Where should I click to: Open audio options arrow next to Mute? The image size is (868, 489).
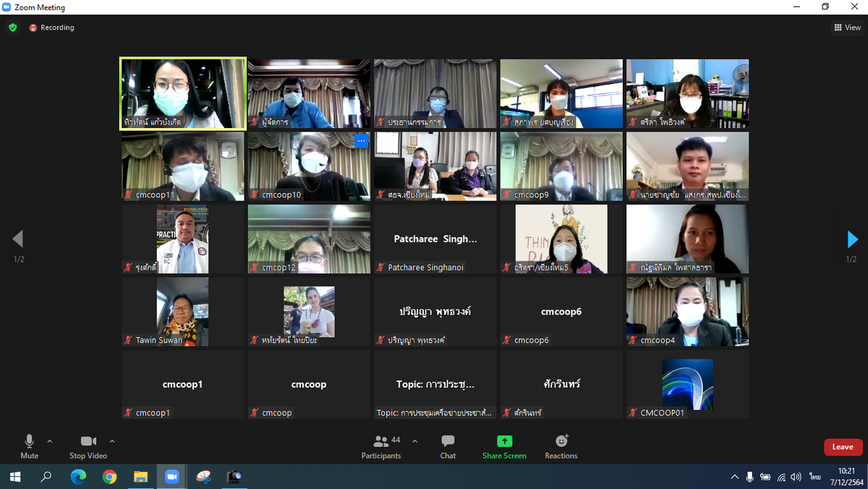point(50,441)
